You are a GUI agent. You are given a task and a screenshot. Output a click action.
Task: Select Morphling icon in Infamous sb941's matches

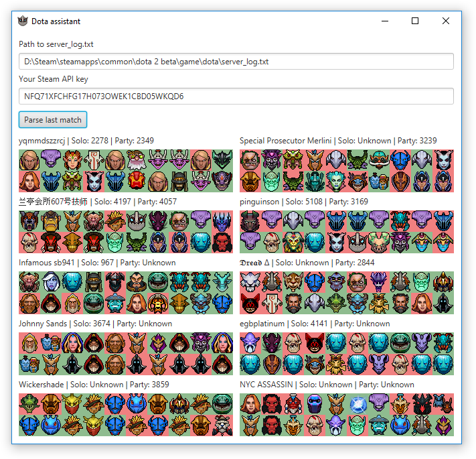pos(72,282)
